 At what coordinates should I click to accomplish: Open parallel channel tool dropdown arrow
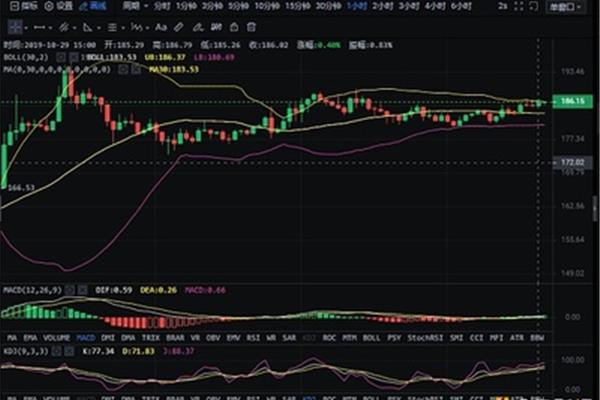pyautogui.click(x=74, y=28)
